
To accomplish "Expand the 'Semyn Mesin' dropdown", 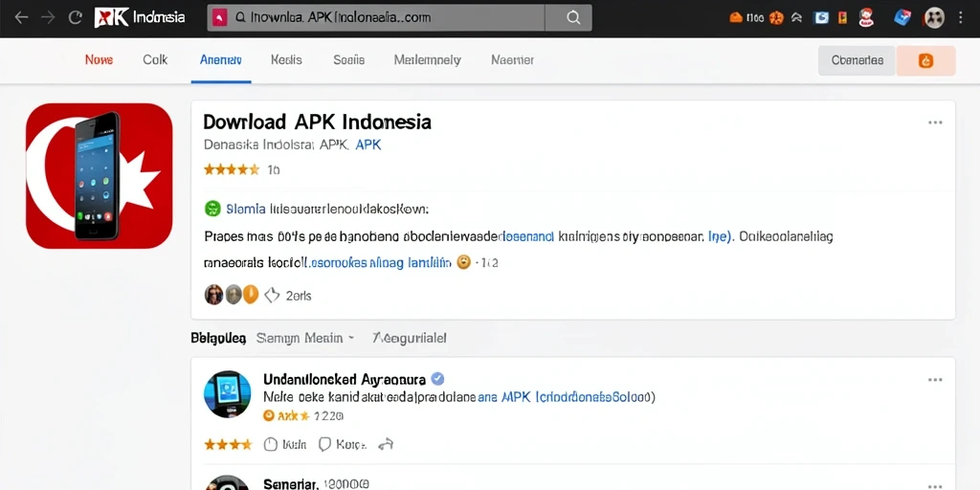I will tap(305, 338).
